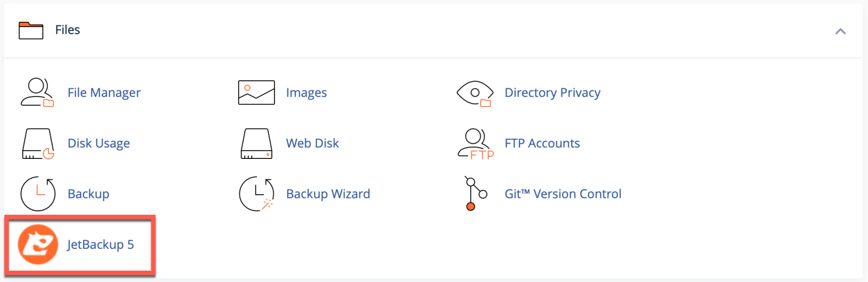The width and height of the screenshot is (868, 282).
Task: Open Directory Privacy text link
Action: [552, 93]
